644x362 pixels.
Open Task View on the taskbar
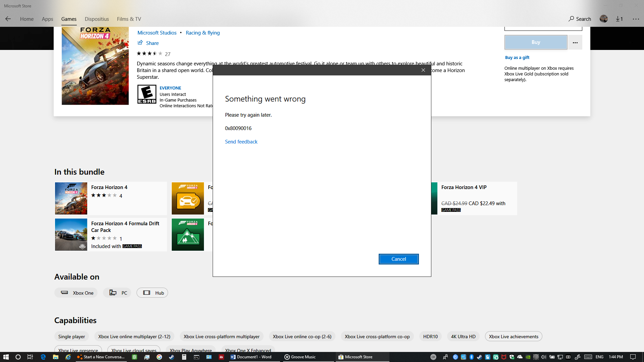click(x=30, y=357)
